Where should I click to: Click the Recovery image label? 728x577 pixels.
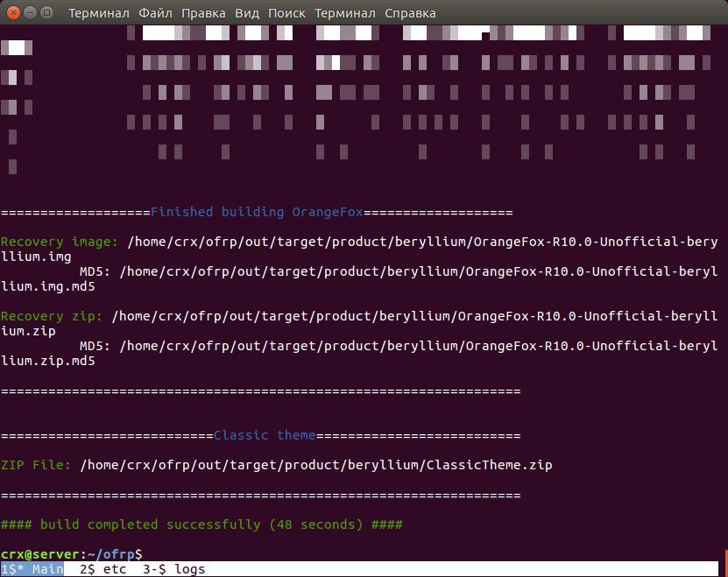(60, 242)
